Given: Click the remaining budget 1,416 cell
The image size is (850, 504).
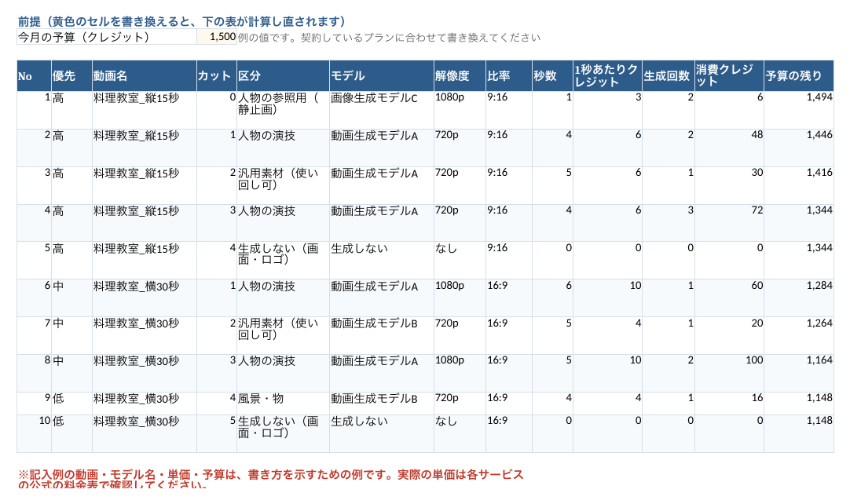Looking at the screenshot, I should (798, 185).
